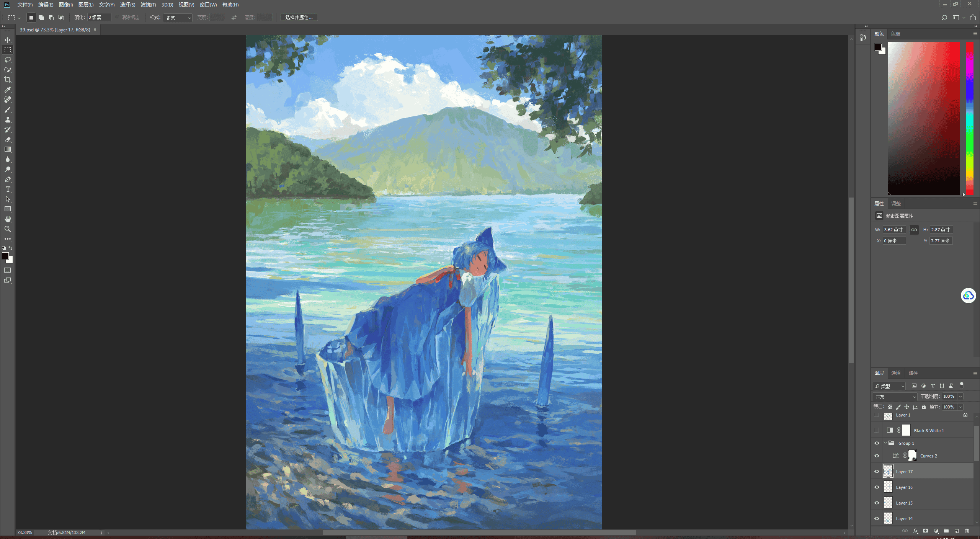Screen dimensions: 980x539
Task: Click the delete layer trash icon
Action: click(967, 531)
